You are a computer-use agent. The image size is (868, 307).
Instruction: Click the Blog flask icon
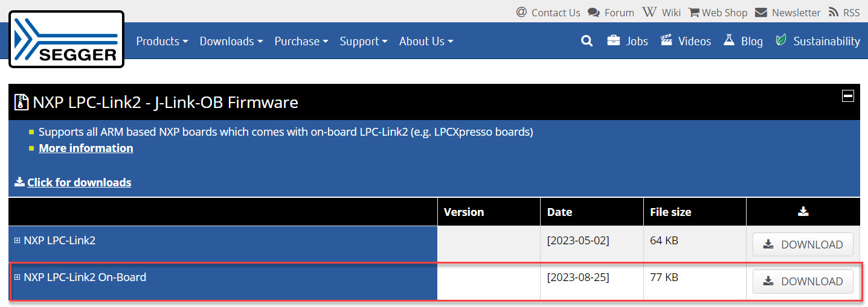pyautogui.click(x=729, y=41)
